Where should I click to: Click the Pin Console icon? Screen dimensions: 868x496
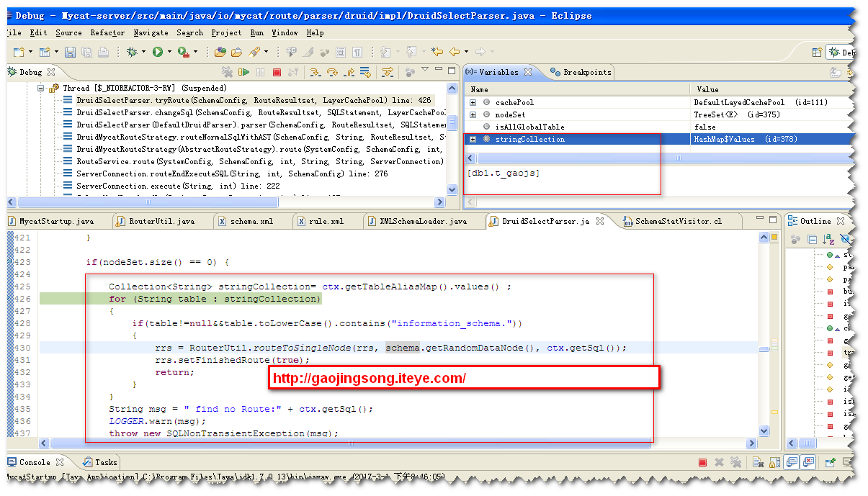pos(830,463)
